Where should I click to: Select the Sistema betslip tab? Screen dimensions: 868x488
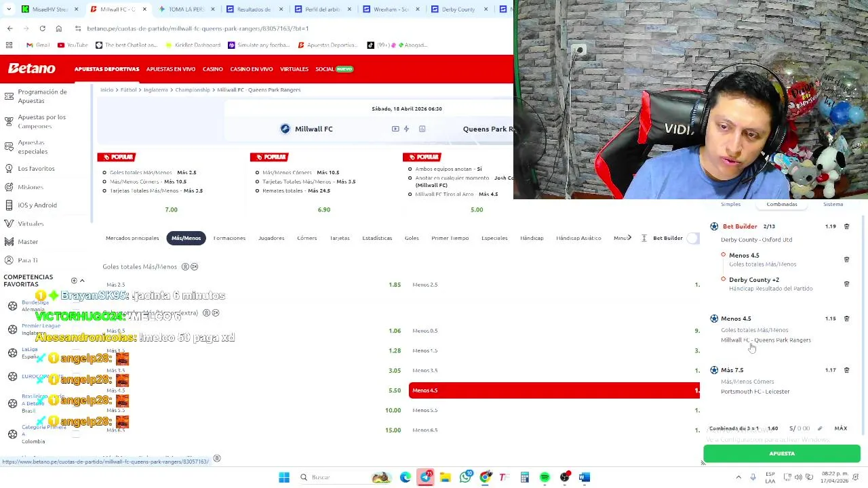833,204
